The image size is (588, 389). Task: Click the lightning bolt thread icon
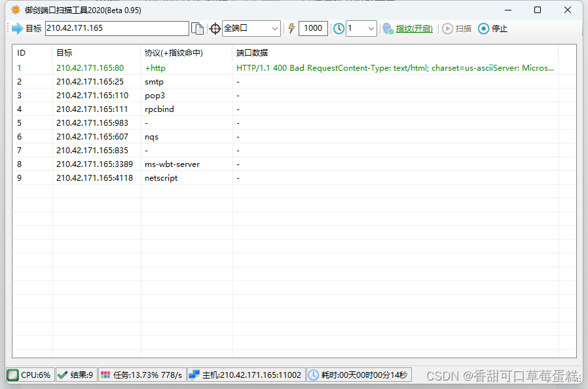pos(291,28)
